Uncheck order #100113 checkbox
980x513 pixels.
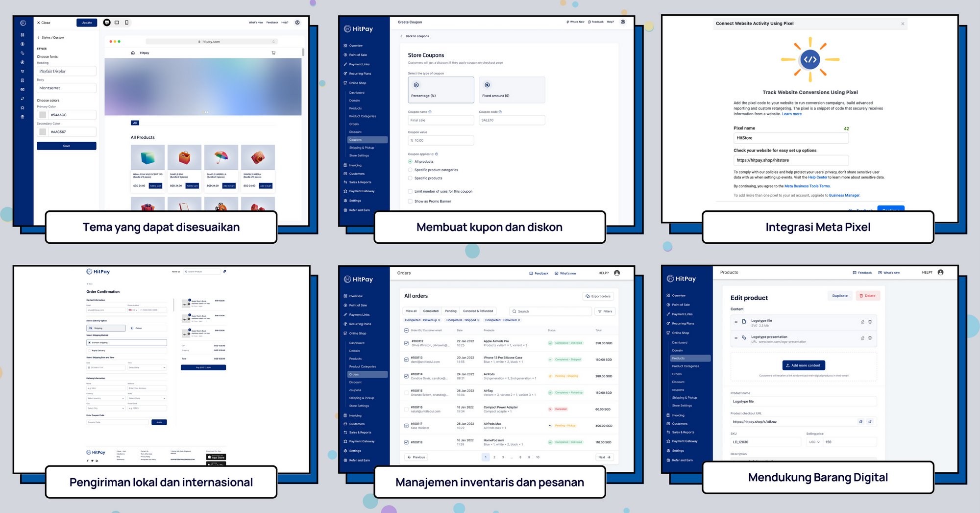pos(406,360)
